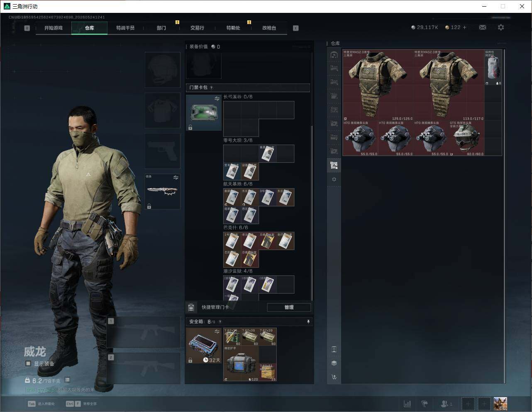Click the trash bin icon above layers icon
The image size is (532, 412).
(x=334, y=349)
